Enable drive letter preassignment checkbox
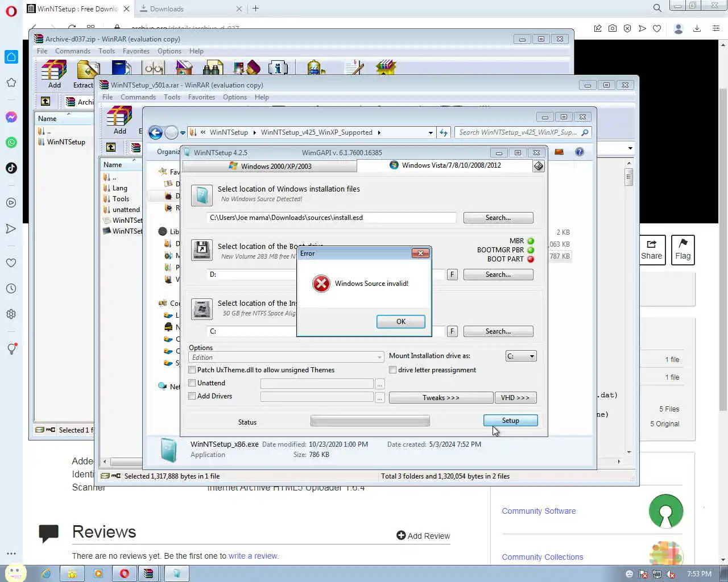The width and height of the screenshot is (728, 582). point(392,370)
